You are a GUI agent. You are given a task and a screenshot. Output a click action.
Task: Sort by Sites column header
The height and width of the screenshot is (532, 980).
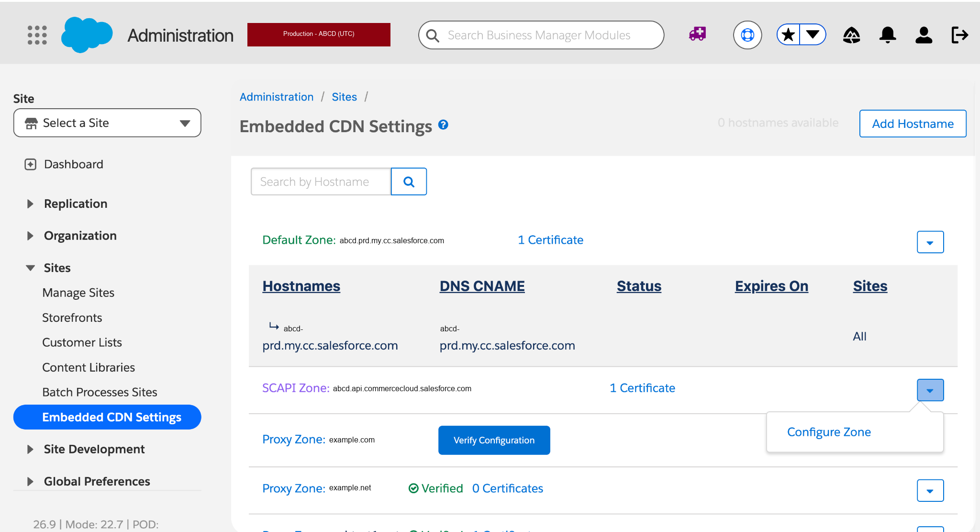[870, 286]
